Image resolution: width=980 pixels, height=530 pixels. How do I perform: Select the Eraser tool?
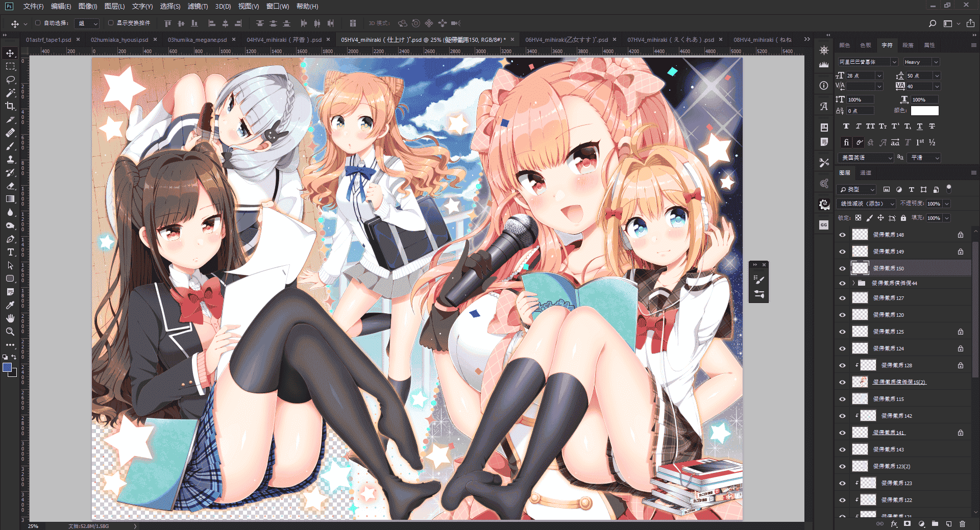(10, 186)
